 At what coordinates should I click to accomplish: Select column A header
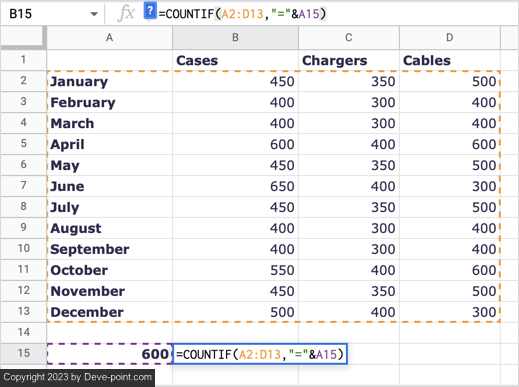click(109, 38)
